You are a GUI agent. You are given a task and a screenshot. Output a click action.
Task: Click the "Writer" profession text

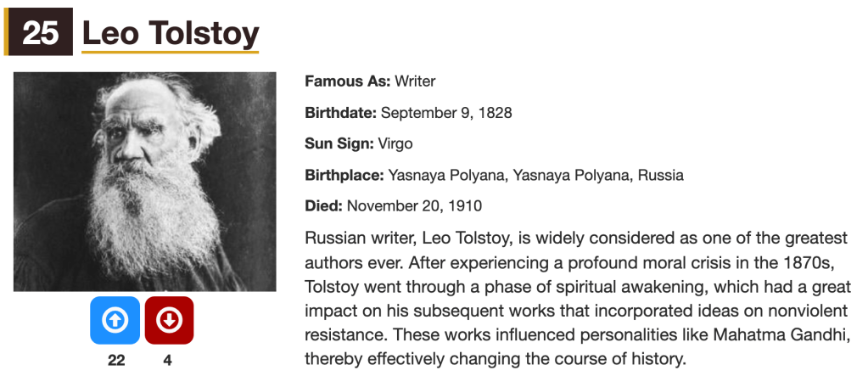[x=415, y=81]
